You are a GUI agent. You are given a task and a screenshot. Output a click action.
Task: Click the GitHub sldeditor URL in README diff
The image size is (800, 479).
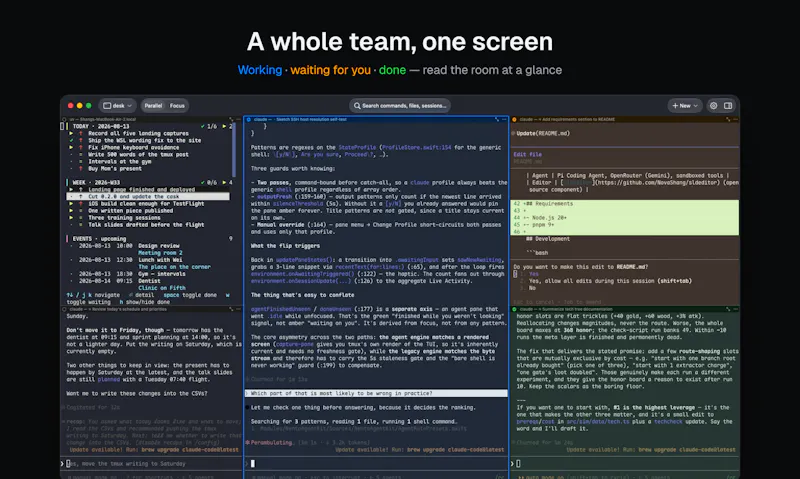pos(658,182)
